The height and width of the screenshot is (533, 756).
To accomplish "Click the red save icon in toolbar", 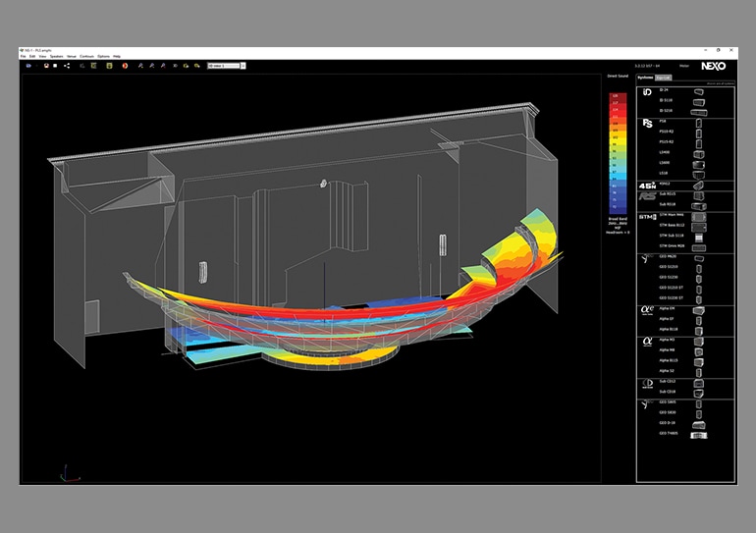I will point(45,66).
